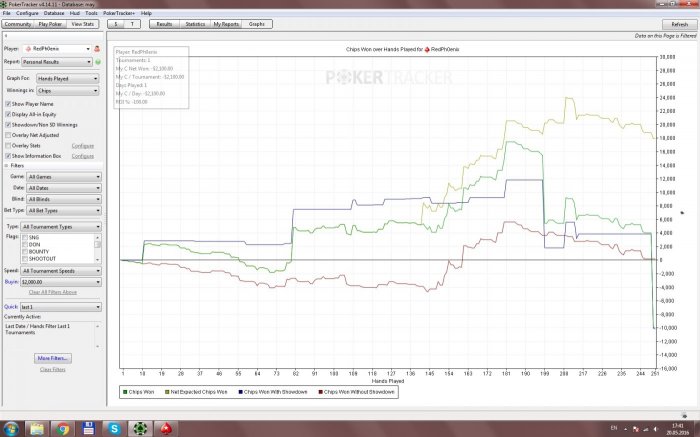Screen dimensions: 700x437
Task: Collapse the Filters section
Action: (6, 166)
